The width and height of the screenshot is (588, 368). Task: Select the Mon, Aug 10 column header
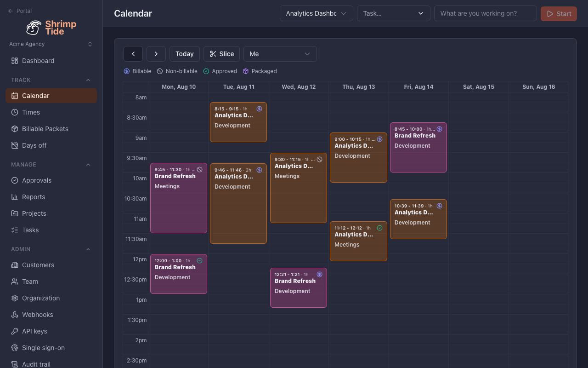(179, 87)
